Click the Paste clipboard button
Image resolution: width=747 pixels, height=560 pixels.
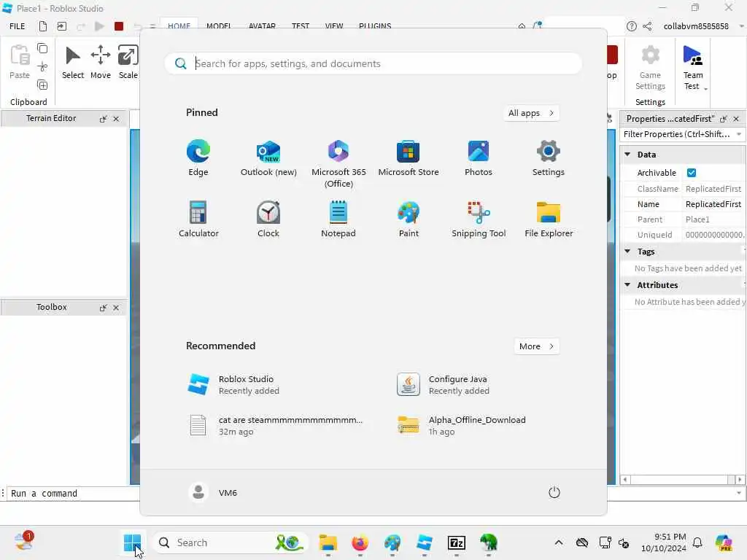20,62
